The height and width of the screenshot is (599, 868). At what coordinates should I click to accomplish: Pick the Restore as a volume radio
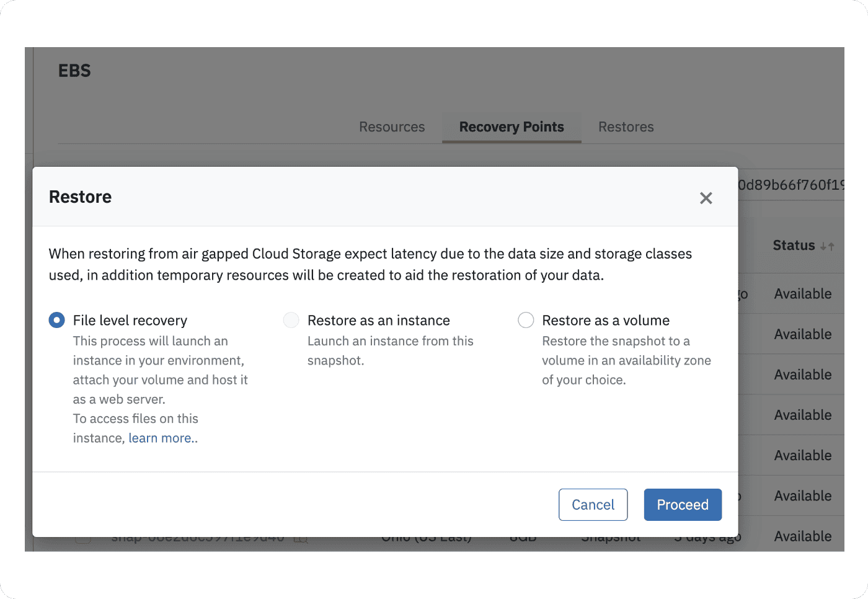pos(526,320)
